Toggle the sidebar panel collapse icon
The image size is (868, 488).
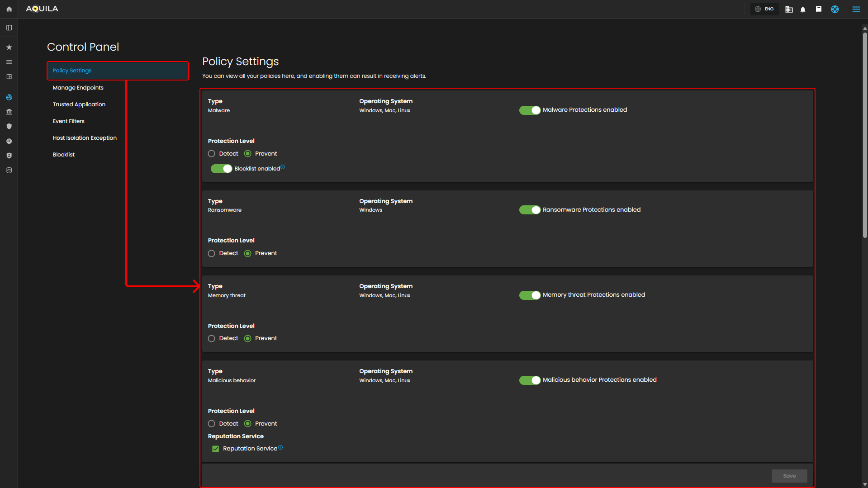9,28
